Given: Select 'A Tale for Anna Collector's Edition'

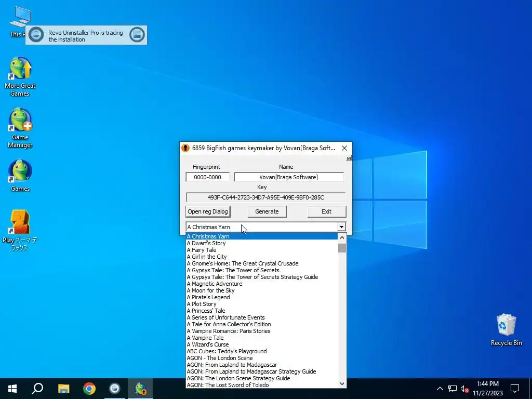Looking at the screenshot, I should tap(262, 324).
